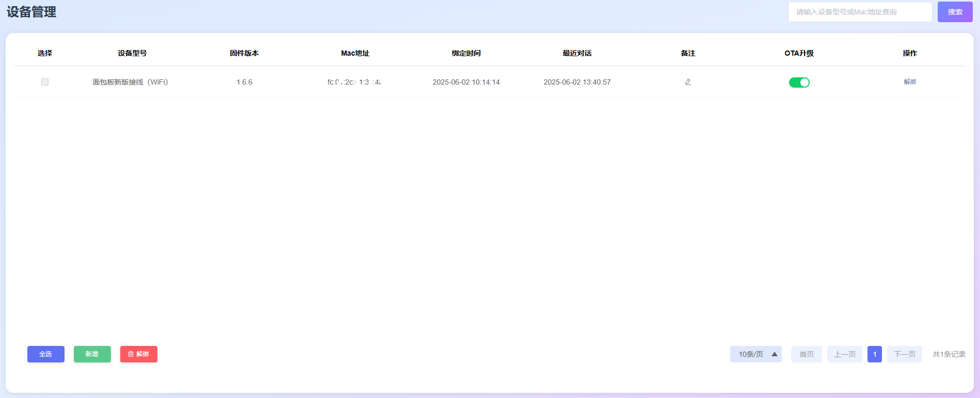Click the 共1条记录 record count text

point(949,354)
